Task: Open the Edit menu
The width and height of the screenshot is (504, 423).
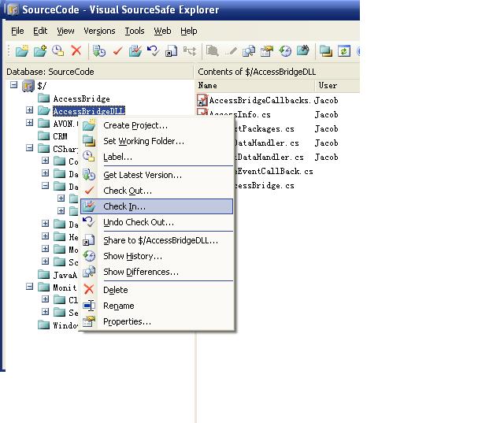Action: click(x=40, y=31)
